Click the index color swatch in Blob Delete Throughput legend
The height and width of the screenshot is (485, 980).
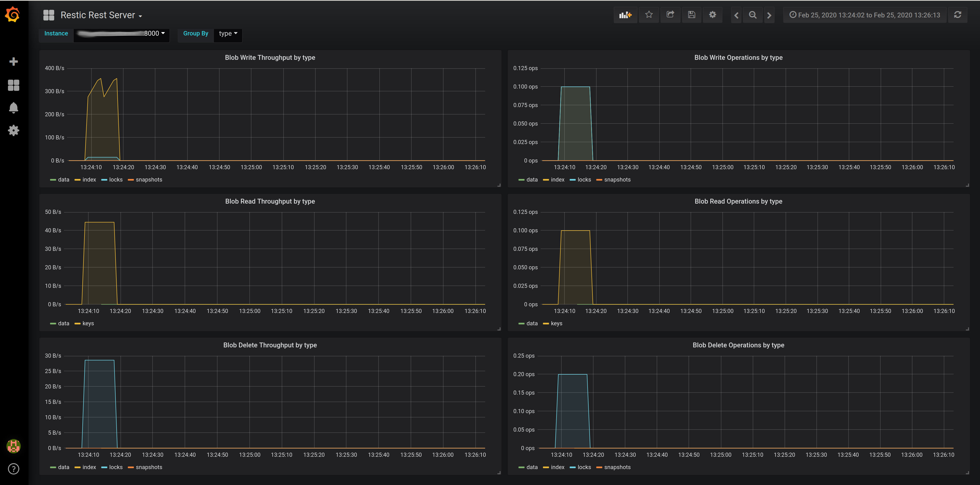click(x=78, y=468)
